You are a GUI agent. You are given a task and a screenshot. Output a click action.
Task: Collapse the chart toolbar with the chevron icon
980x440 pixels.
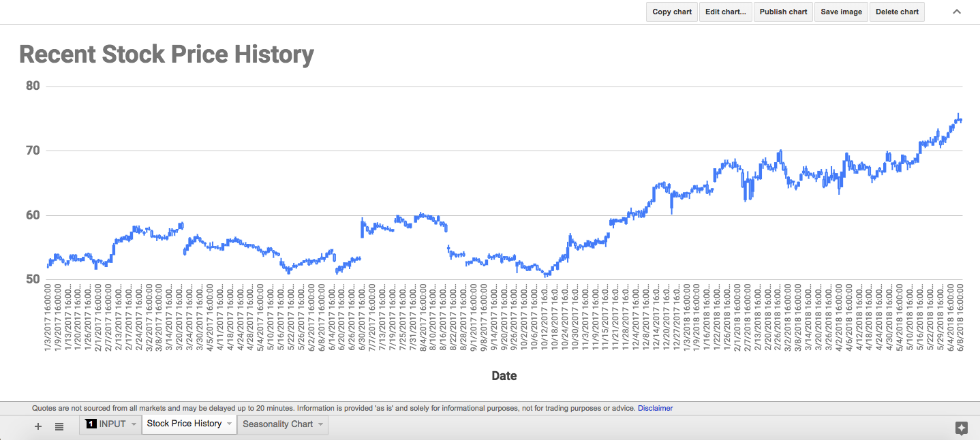[955, 12]
